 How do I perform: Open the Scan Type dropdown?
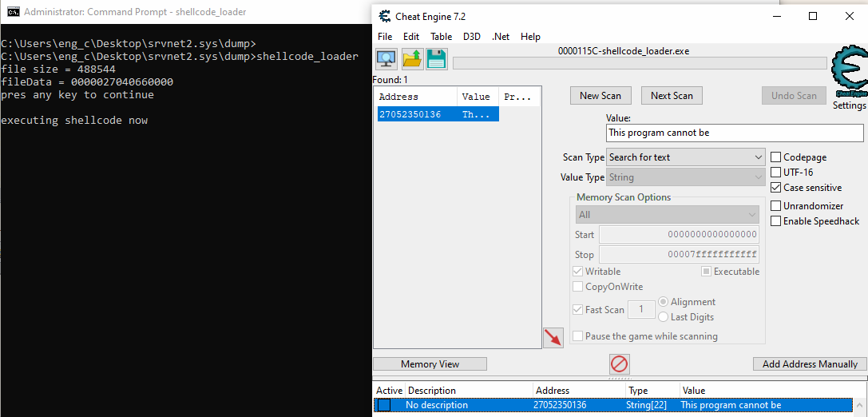point(686,157)
